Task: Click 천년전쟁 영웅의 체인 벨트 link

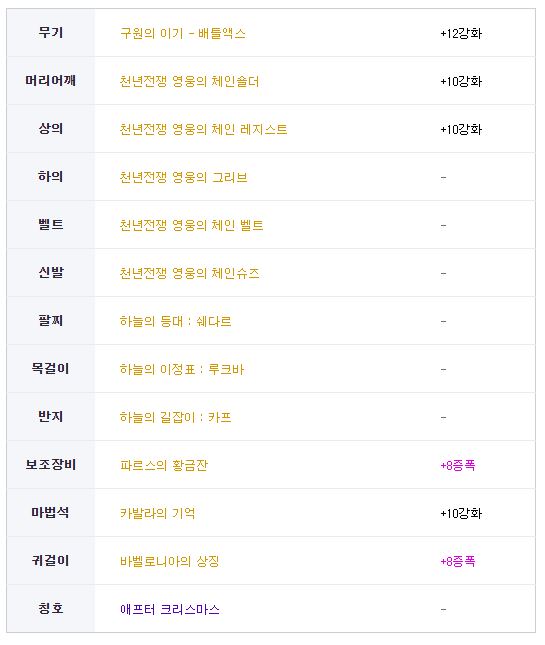Action: 191,225
